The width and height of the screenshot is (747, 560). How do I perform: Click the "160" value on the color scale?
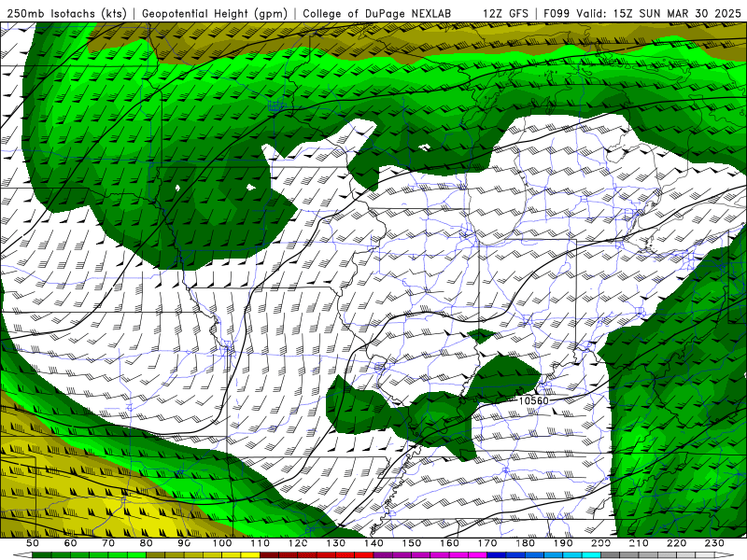click(450, 543)
